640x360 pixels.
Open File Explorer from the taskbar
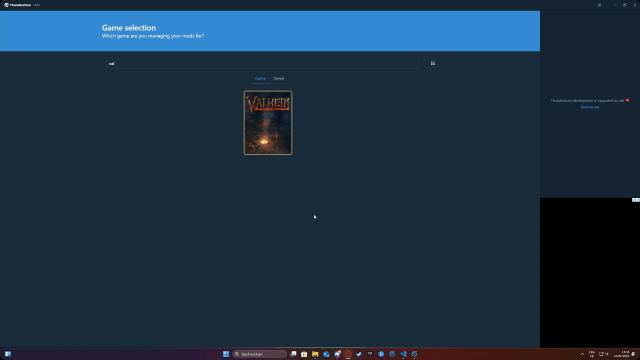(315, 354)
